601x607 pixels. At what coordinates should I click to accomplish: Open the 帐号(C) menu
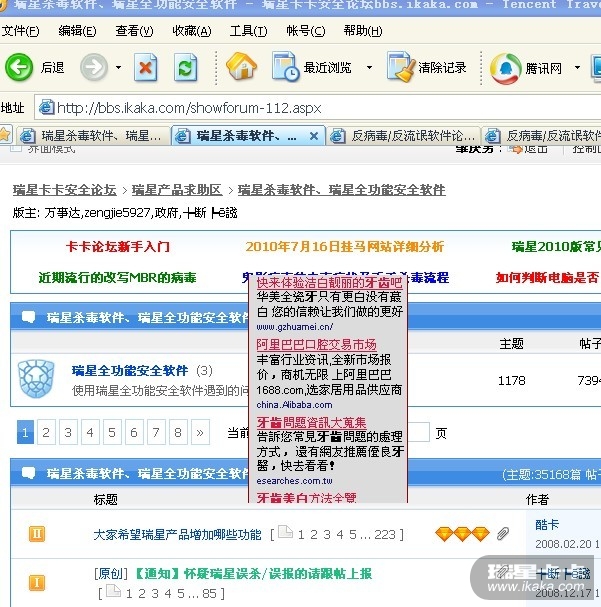pos(305,31)
